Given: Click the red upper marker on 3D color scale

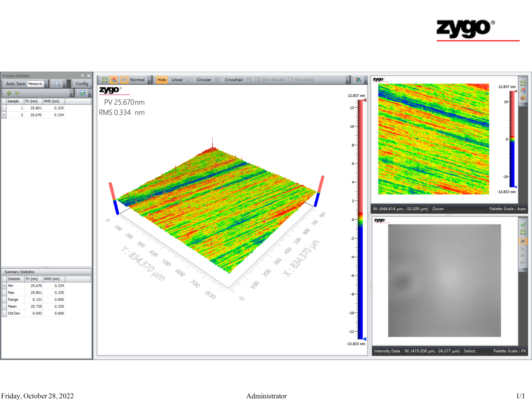Looking at the screenshot, I should click(364, 100).
